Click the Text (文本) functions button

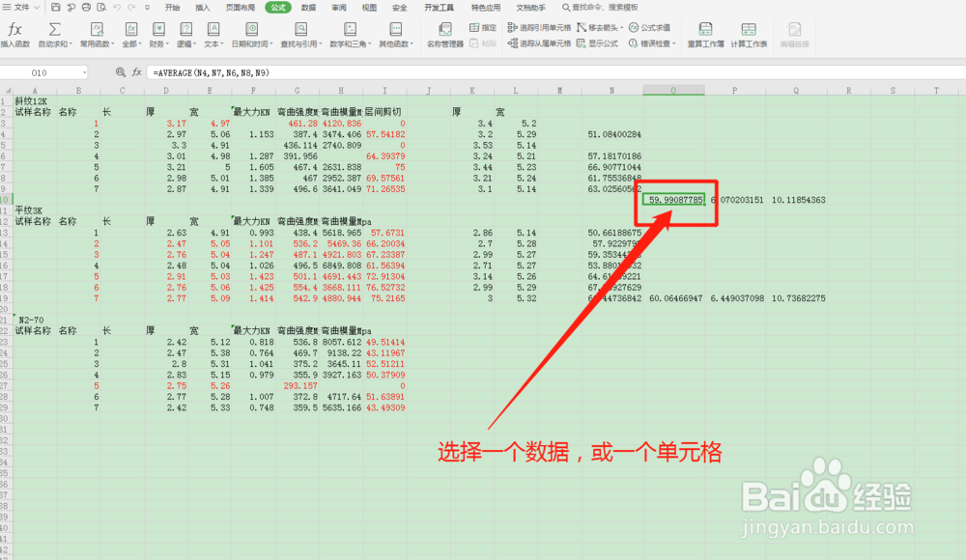pos(214,32)
